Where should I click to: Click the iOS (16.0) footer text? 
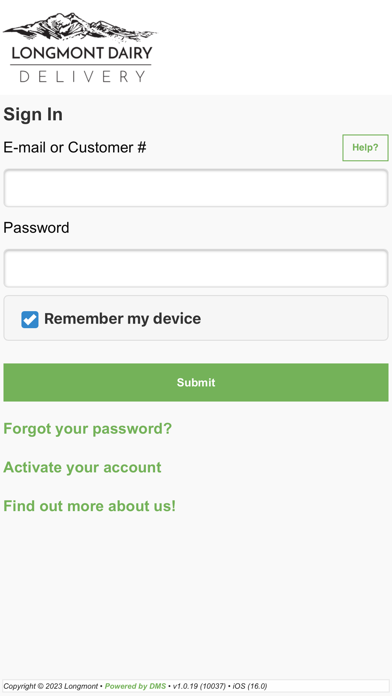pos(249,686)
